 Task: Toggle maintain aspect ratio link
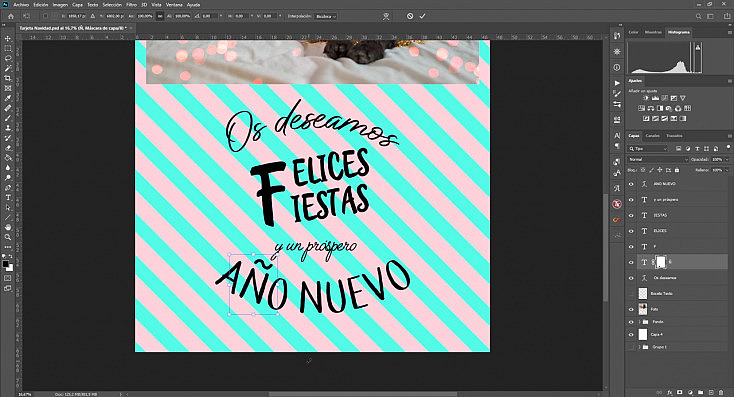(160, 16)
